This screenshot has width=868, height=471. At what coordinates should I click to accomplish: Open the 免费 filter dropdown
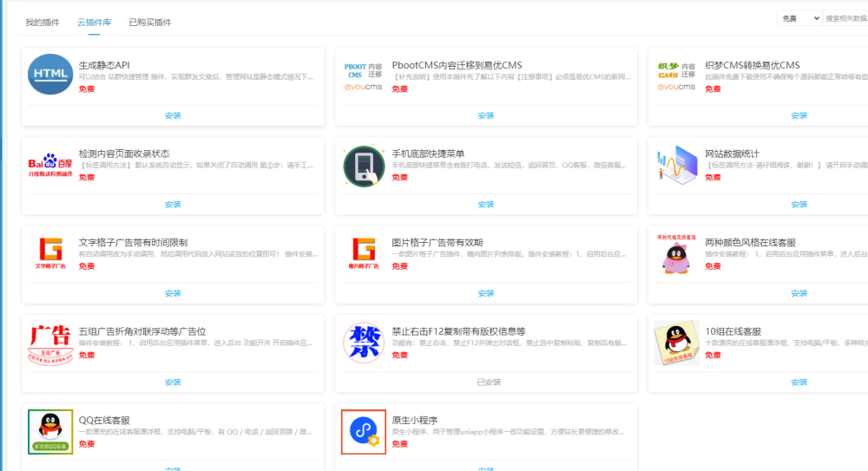pyautogui.click(x=800, y=18)
